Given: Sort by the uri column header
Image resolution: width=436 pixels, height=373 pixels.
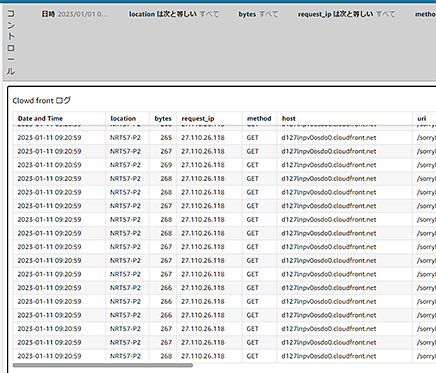Looking at the screenshot, I should pyautogui.click(x=422, y=118).
